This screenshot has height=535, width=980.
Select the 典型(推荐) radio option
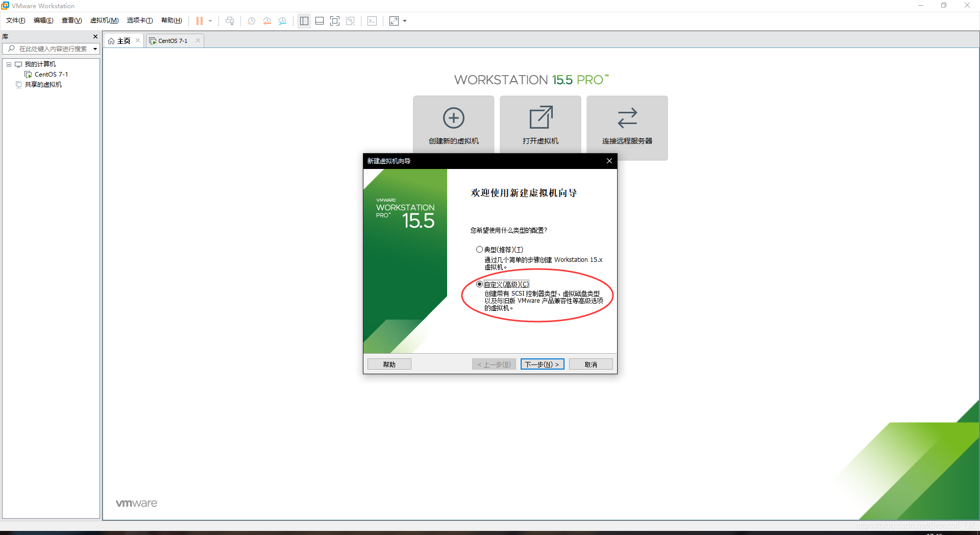479,250
